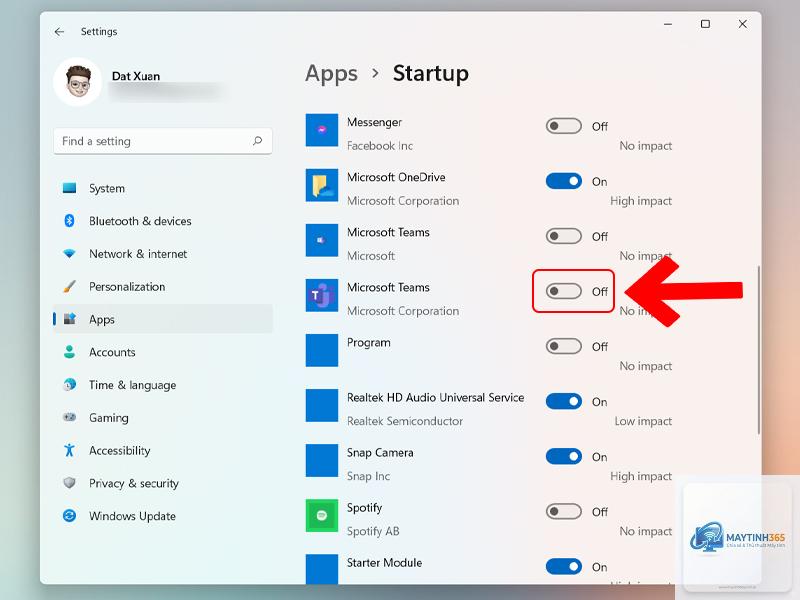Click the Messenger app icon
Image resolution: width=800 pixels, height=600 pixels.
(321, 130)
